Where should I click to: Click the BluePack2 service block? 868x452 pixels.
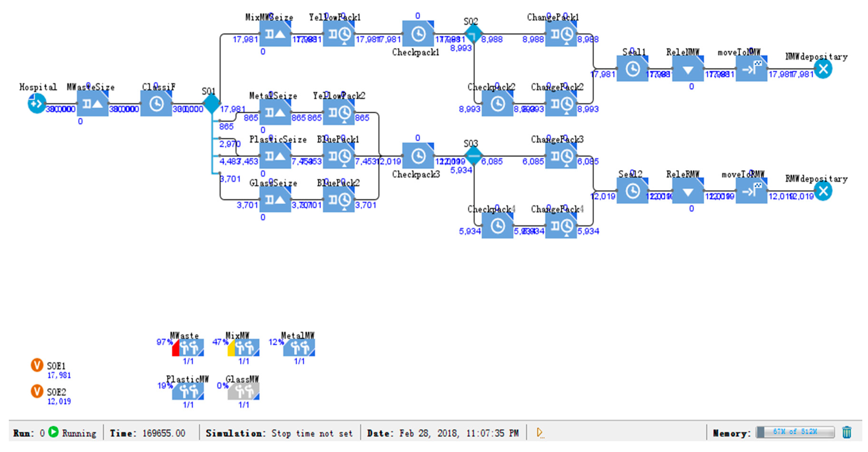point(339,200)
